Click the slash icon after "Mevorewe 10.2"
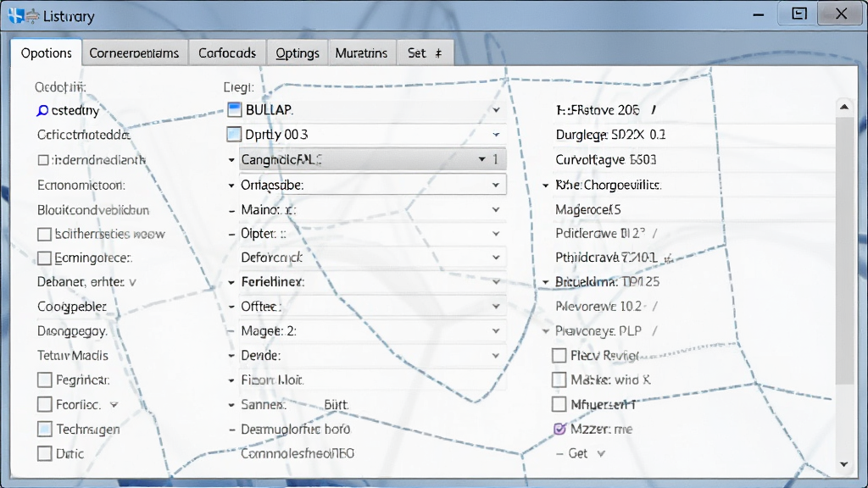Viewport: 868px width, 488px height. click(x=655, y=306)
